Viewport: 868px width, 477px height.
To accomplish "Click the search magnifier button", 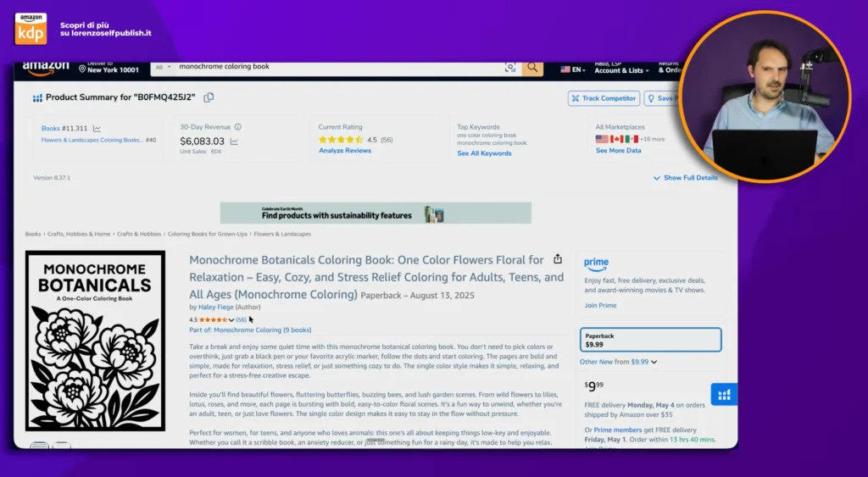I will [x=532, y=68].
